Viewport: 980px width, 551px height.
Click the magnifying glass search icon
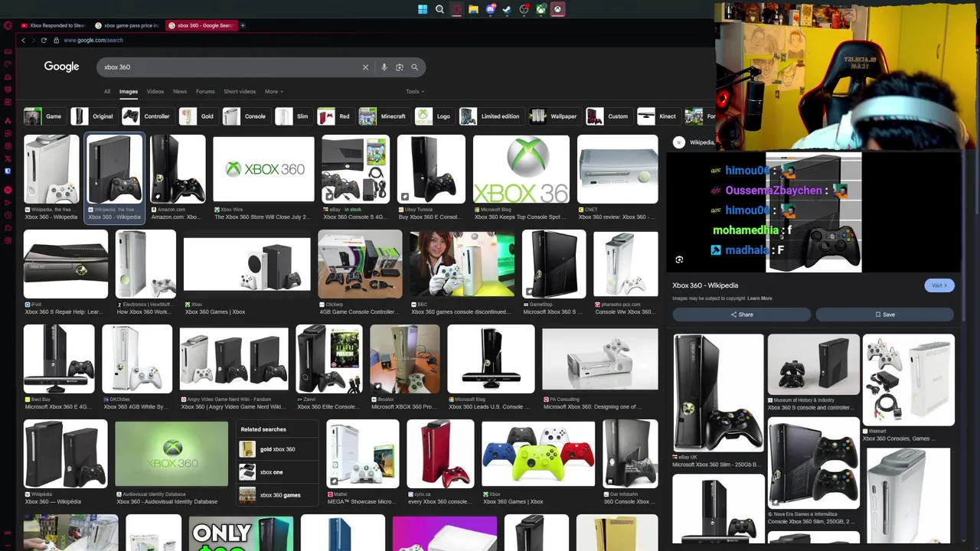(x=414, y=67)
